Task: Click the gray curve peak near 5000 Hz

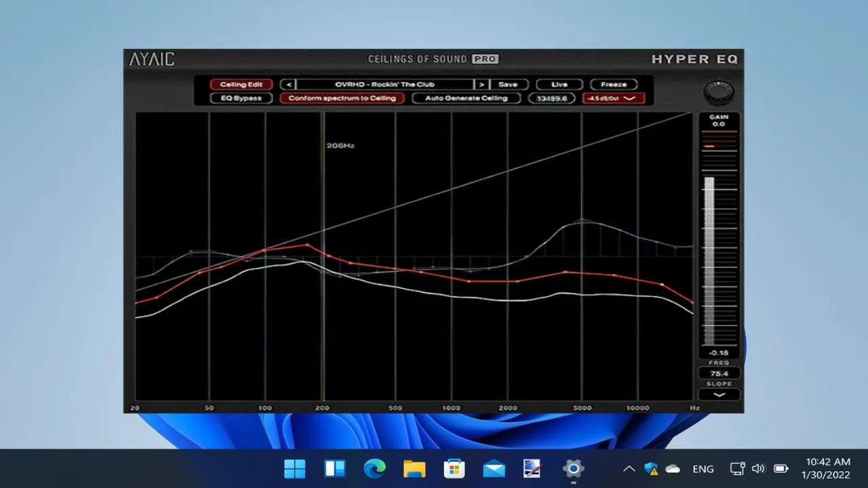Action: (x=582, y=220)
